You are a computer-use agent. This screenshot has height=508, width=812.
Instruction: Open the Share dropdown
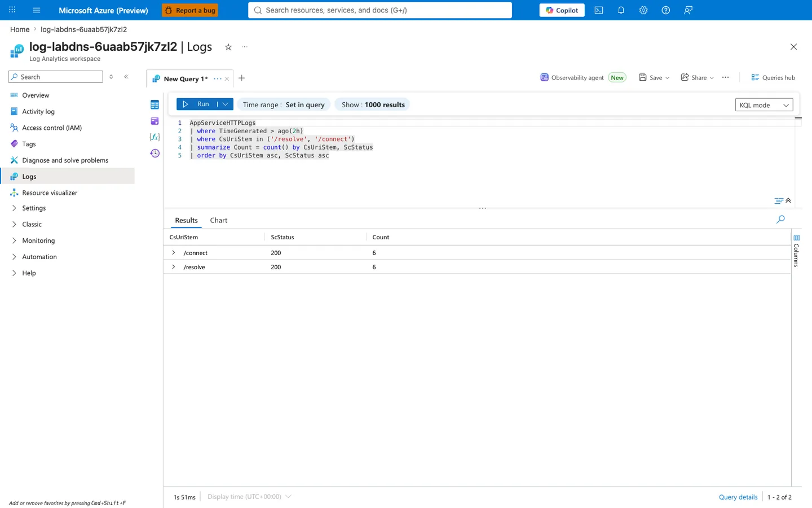click(698, 78)
